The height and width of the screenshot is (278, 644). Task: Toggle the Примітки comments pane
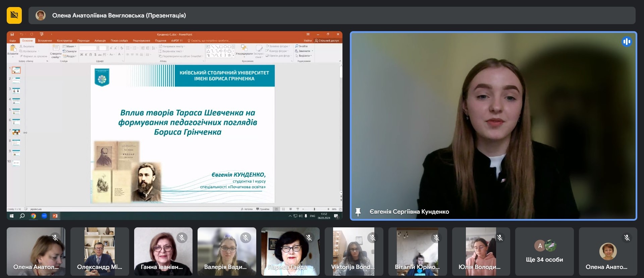263,209
